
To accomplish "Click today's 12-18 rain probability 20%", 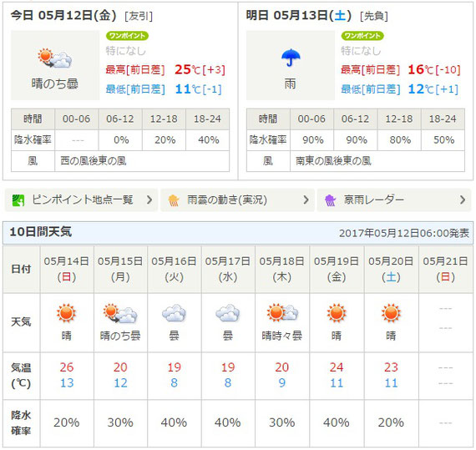I will (165, 140).
